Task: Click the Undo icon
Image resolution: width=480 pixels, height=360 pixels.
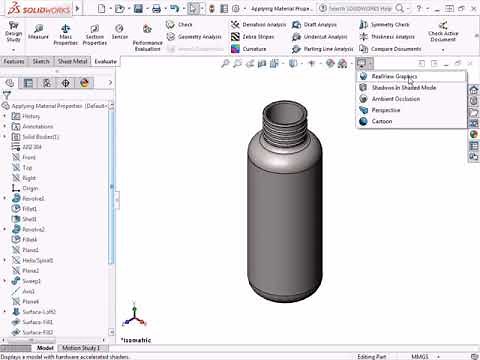Action: [174, 8]
